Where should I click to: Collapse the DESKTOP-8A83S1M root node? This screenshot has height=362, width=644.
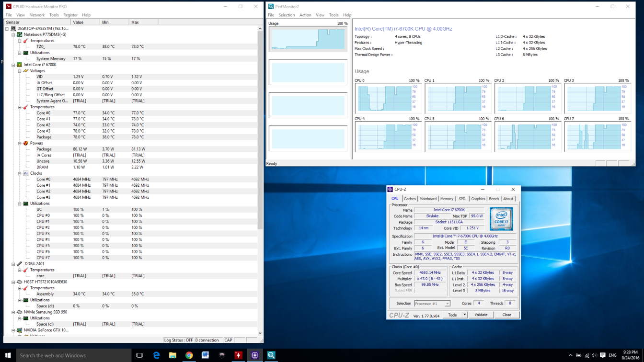[x=7, y=29]
